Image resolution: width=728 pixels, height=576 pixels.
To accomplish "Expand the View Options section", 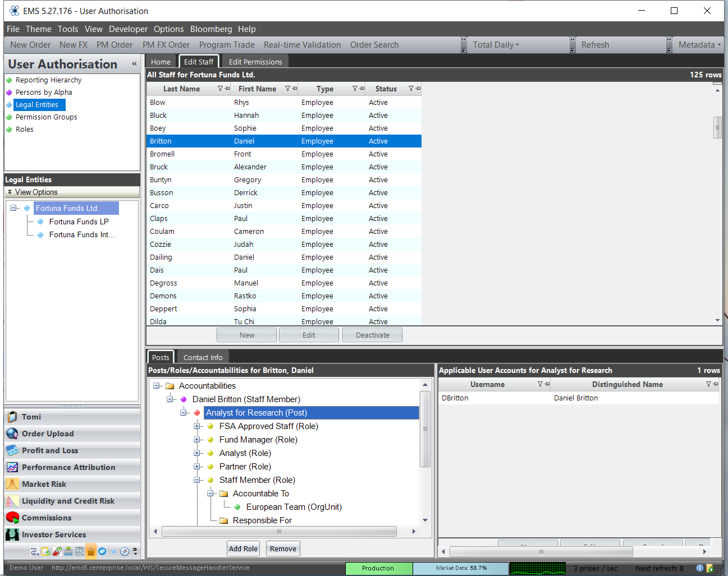I will (10, 192).
